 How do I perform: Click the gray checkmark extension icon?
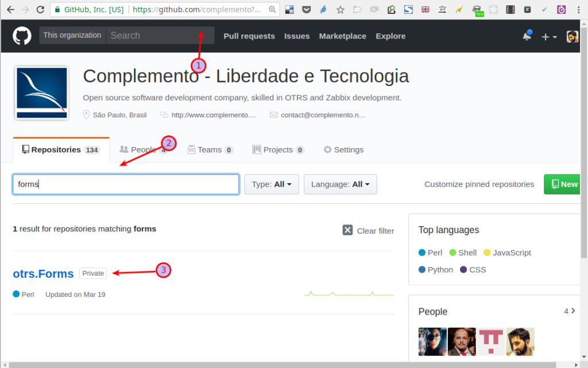pyautogui.click(x=544, y=9)
